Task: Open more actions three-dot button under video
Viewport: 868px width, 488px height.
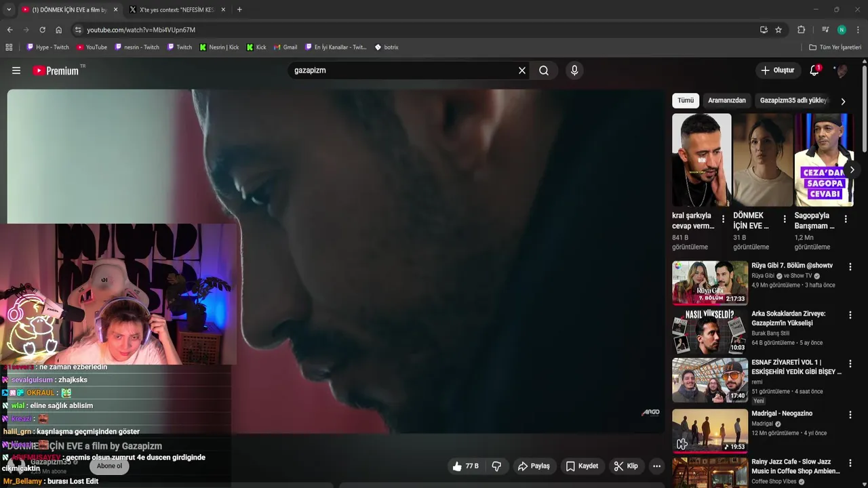Action: tap(656, 466)
